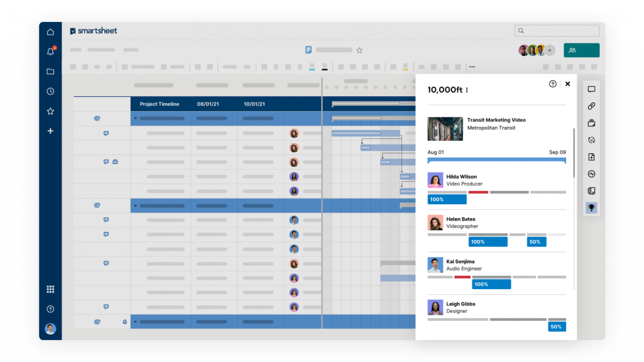The image size is (644, 362).
Task: Open the app launcher grid icon
Action: 50,289
